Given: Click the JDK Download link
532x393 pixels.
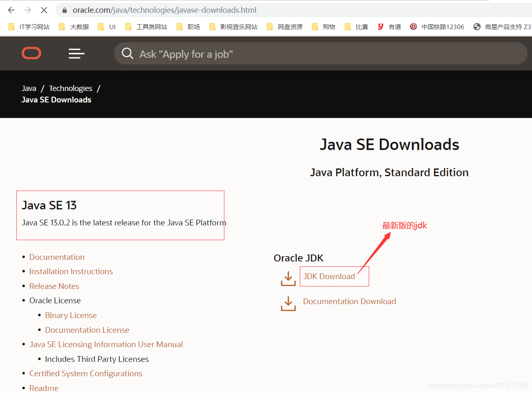Looking at the screenshot, I should tap(329, 276).
